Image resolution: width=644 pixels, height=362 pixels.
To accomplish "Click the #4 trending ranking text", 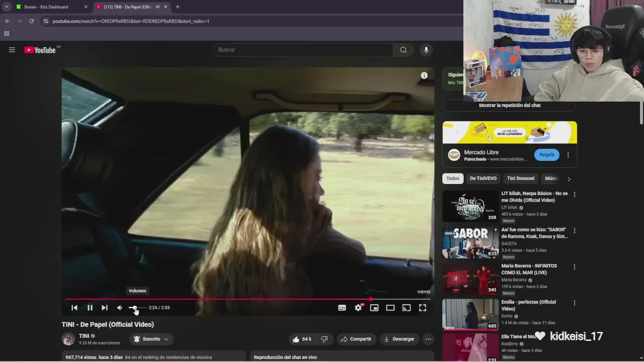I will pyautogui.click(x=168, y=357).
